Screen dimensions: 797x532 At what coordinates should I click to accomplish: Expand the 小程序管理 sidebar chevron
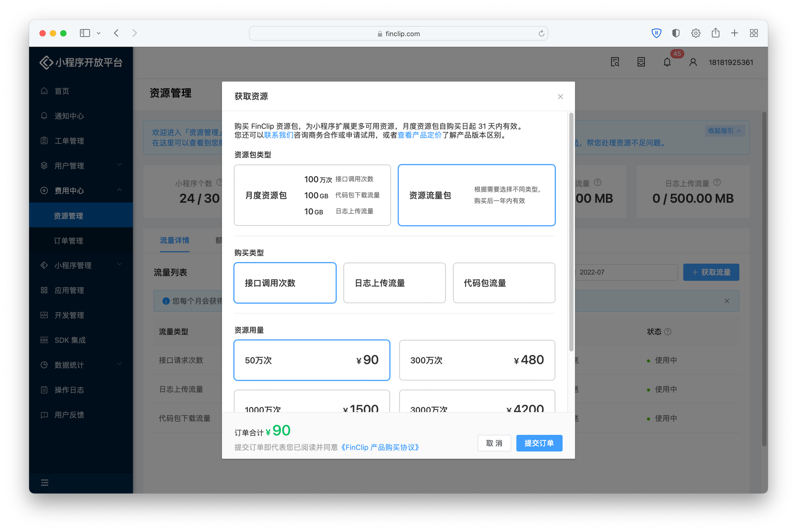point(119,264)
